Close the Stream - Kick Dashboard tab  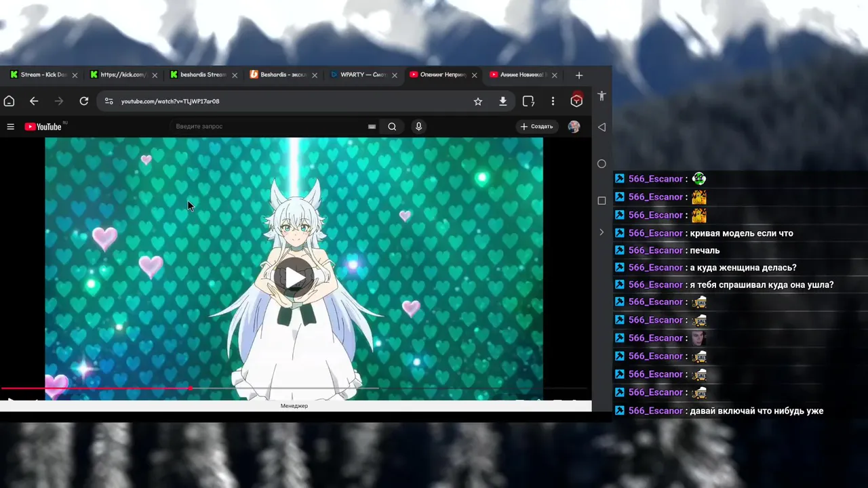[75, 75]
